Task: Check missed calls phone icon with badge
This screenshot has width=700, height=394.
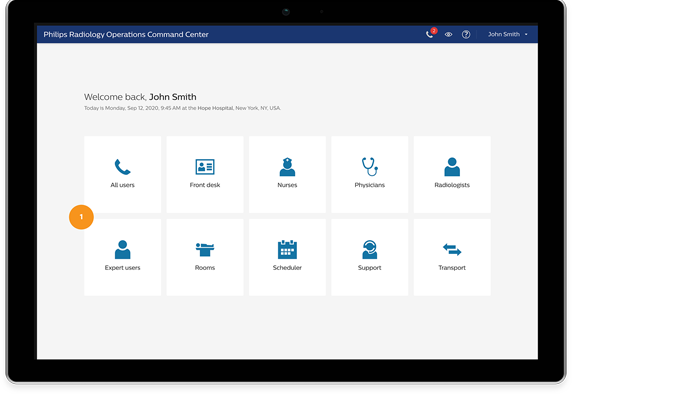Action: click(429, 35)
